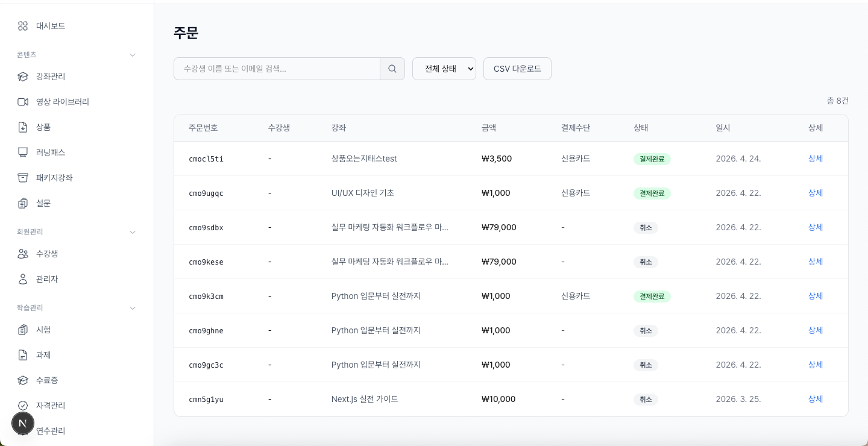
Task: Click the 시험 clipboard icon
Action: coord(23,330)
